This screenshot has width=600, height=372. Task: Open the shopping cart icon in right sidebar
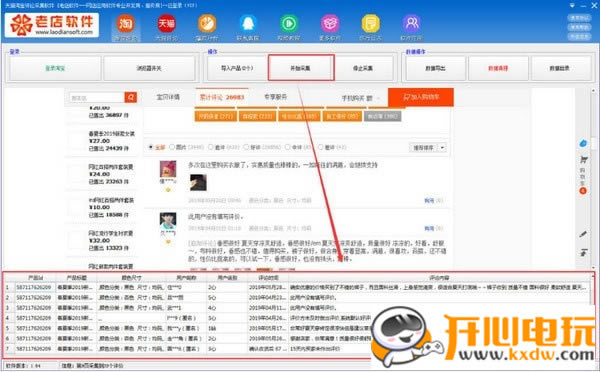583,160
